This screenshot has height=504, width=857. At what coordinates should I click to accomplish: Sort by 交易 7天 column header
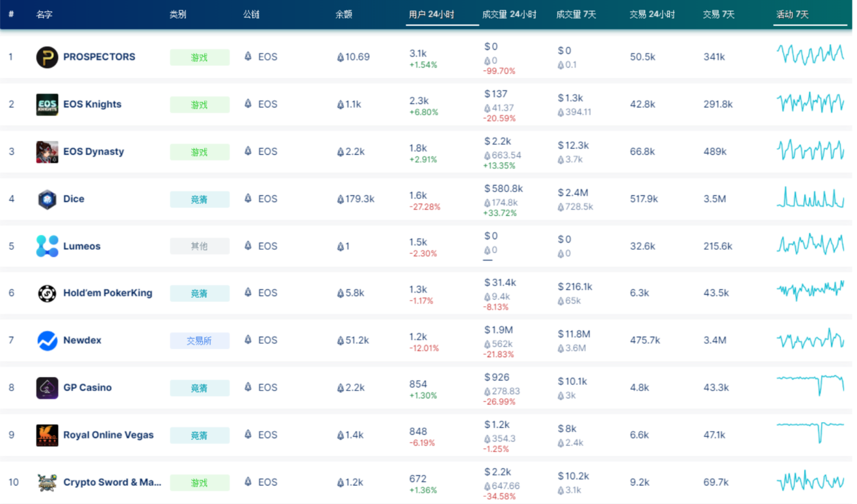pyautogui.click(x=719, y=14)
